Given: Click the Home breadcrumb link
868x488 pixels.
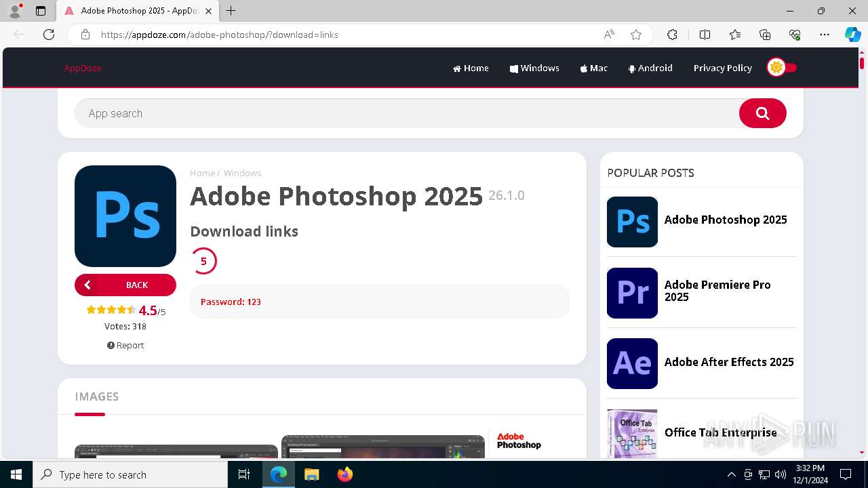Looking at the screenshot, I should tap(202, 173).
